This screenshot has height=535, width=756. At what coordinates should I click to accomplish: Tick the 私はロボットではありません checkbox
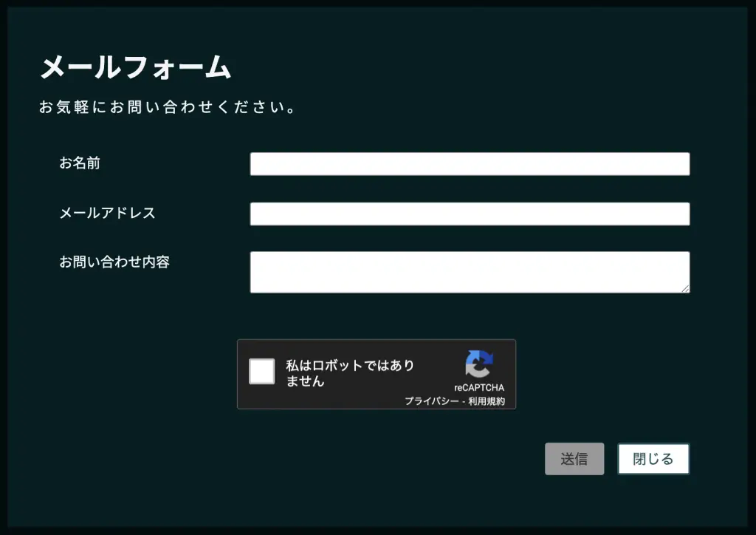261,371
